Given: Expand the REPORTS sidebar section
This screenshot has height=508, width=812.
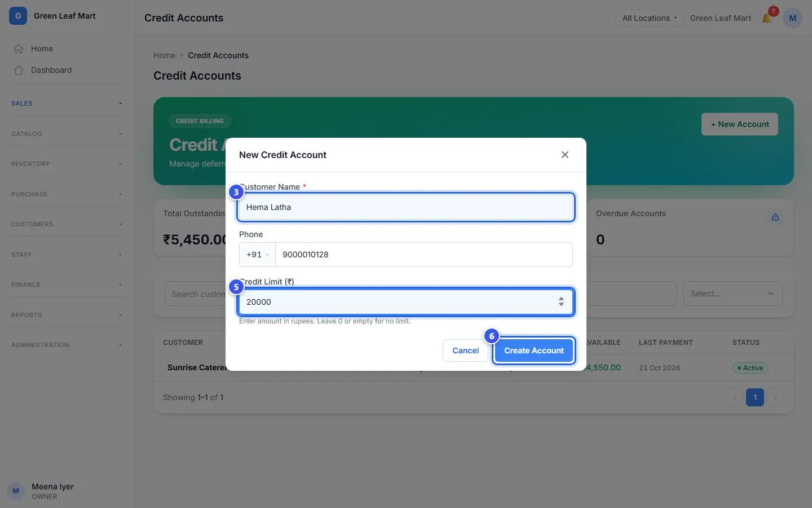Looking at the screenshot, I should click(x=68, y=315).
